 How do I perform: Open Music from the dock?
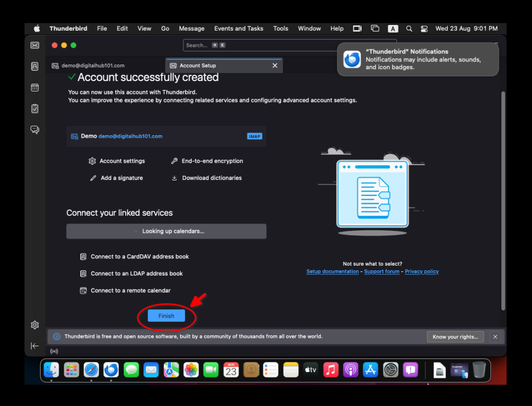click(331, 370)
